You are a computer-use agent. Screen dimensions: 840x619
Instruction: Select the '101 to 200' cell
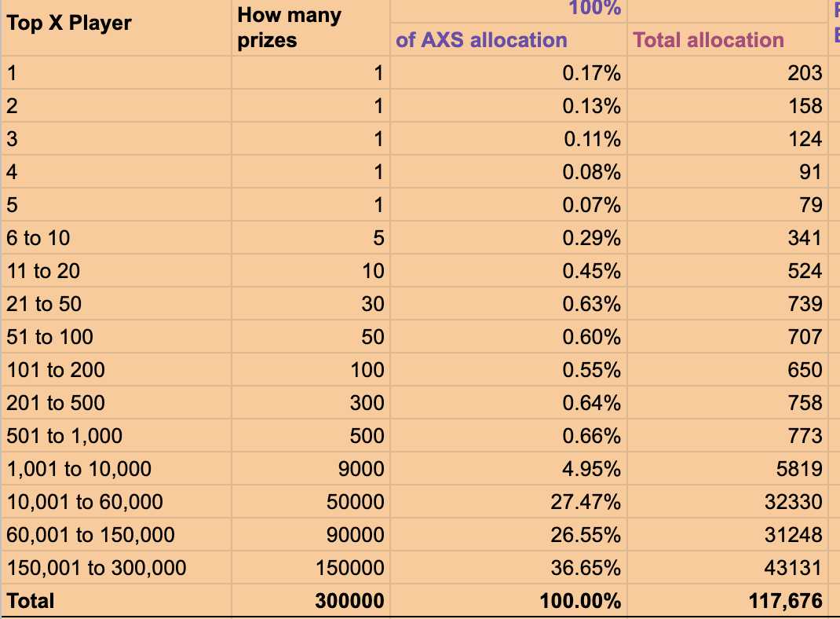tap(116, 370)
